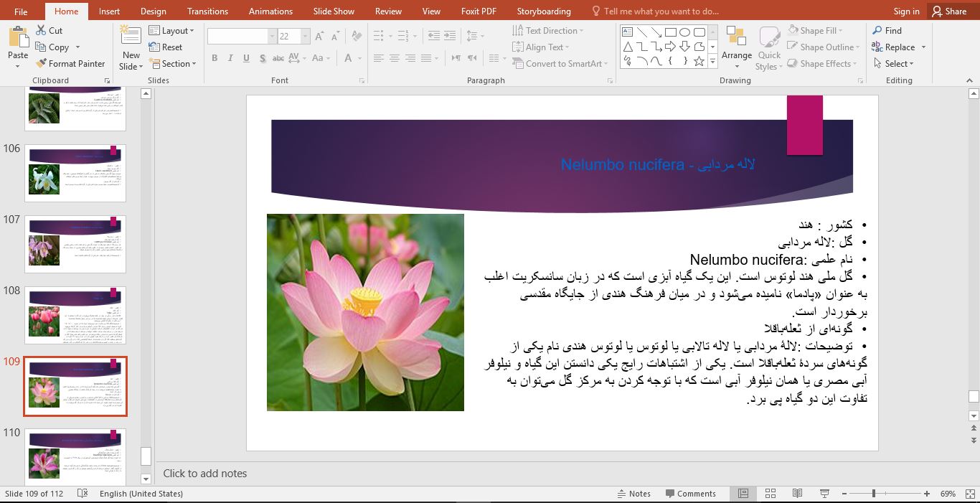Insert a New Slide
The width and height of the screenshot is (980, 503).
pyautogui.click(x=131, y=47)
